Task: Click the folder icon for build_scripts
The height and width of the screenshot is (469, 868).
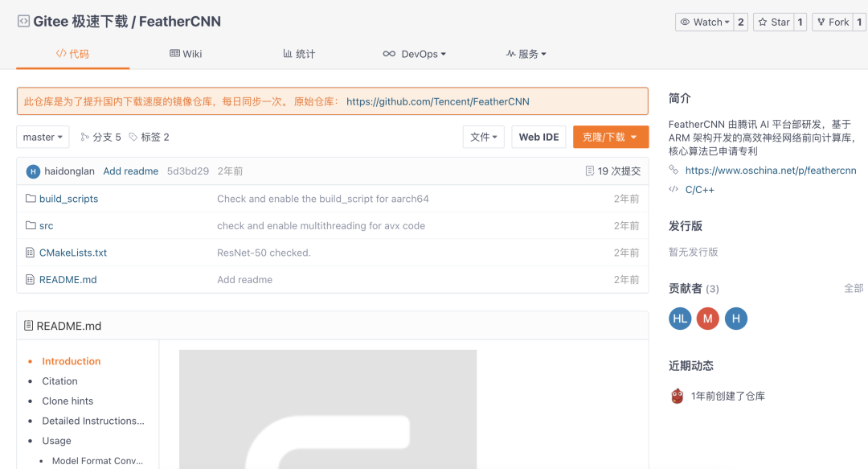Action: tap(31, 199)
